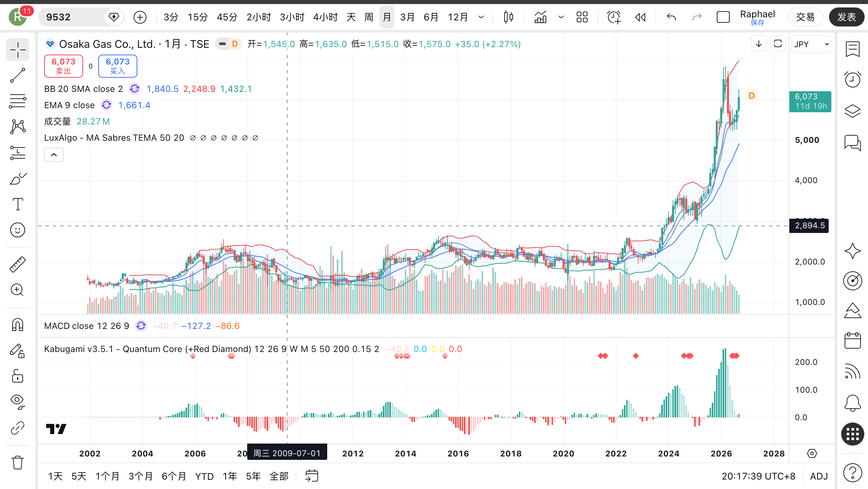
Task: Set date range to 全部
Action: pyautogui.click(x=279, y=476)
